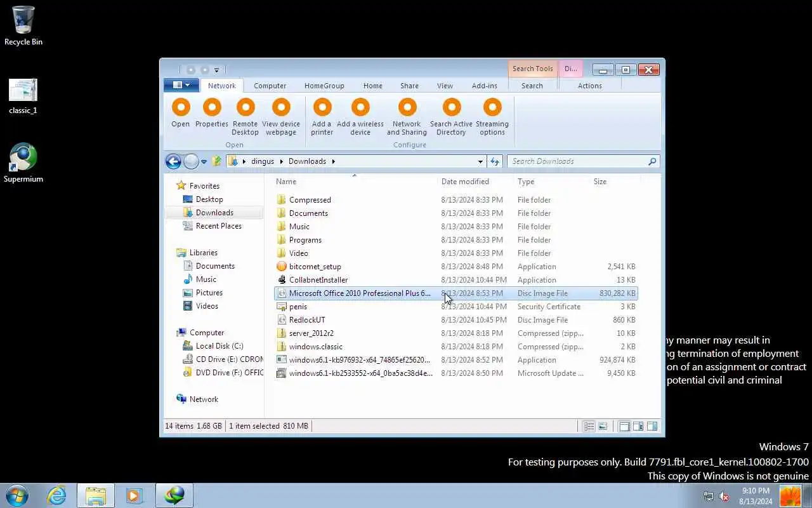Screen dimensions: 812x508
Task: Open the Windows Start orb
Action: click(x=17, y=495)
